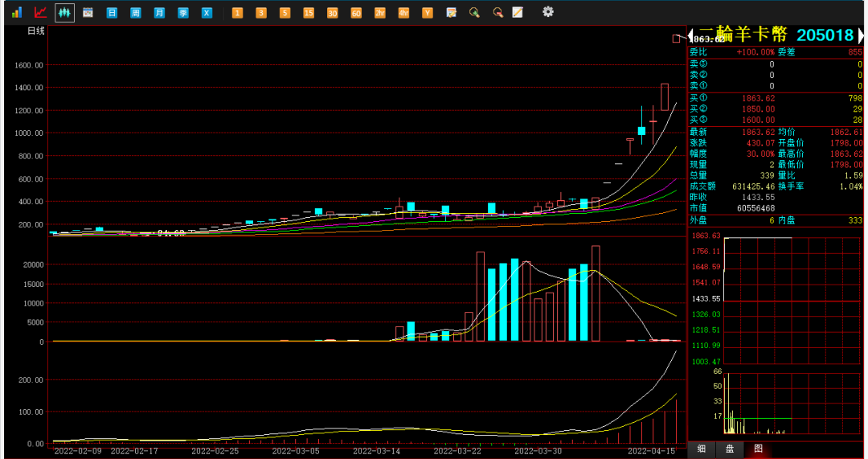Click the blue X period icon
Viewport: 868px width, 459px height.
tap(207, 12)
